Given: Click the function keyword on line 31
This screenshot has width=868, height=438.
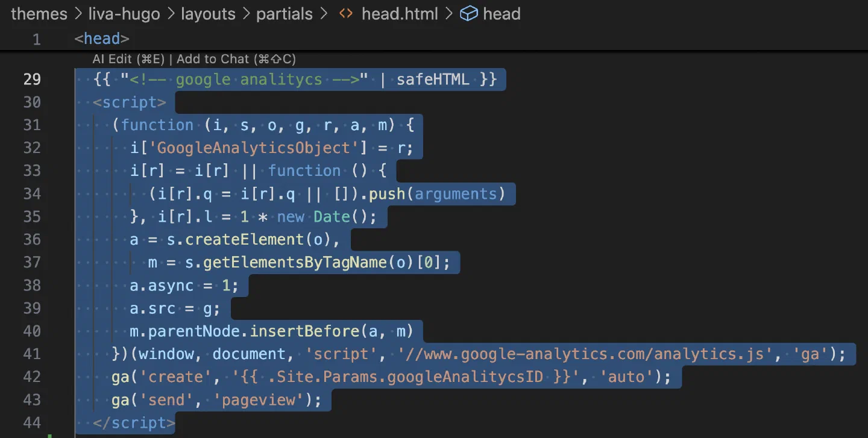Looking at the screenshot, I should click(x=157, y=125).
